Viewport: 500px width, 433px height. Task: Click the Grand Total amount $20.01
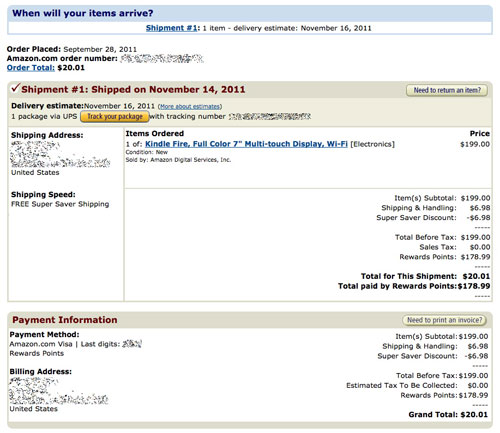coord(474,415)
